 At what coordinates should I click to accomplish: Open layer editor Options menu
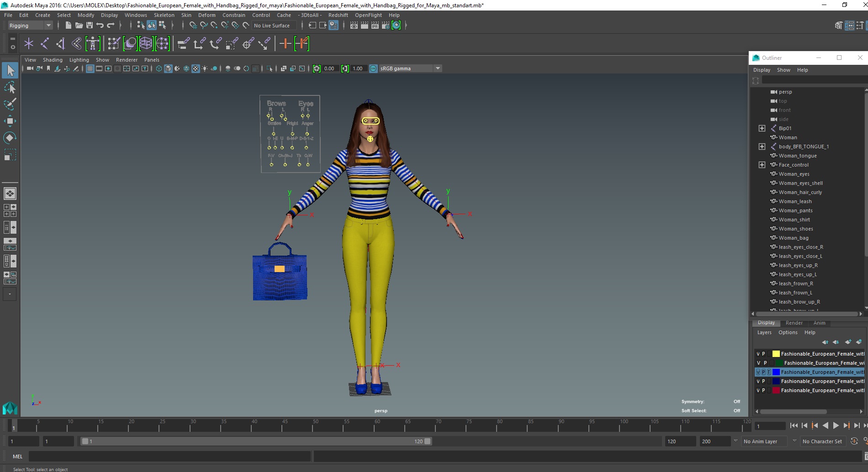(x=788, y=332)
